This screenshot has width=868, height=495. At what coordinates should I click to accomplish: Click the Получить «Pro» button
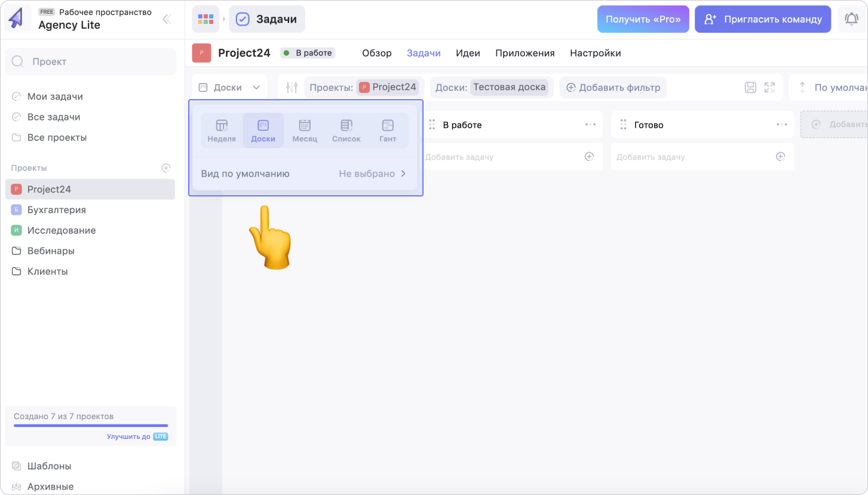click(x=643, y=19)
